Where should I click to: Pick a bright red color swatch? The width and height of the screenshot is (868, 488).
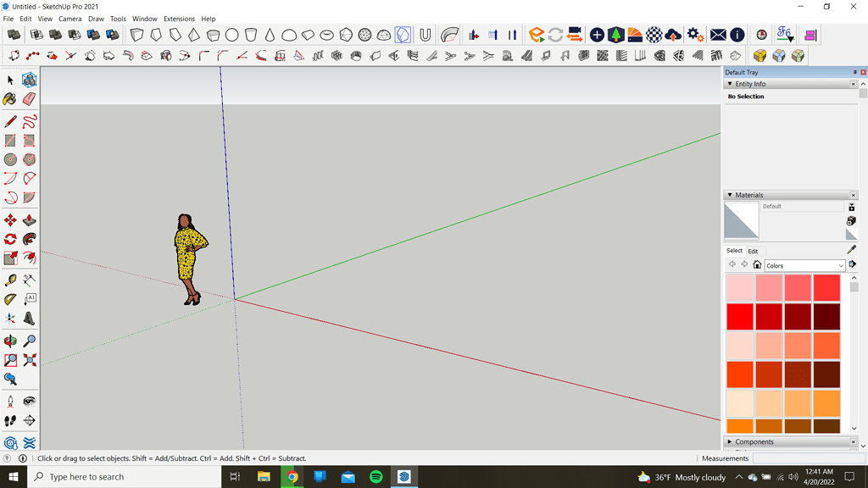click(739, 316)
